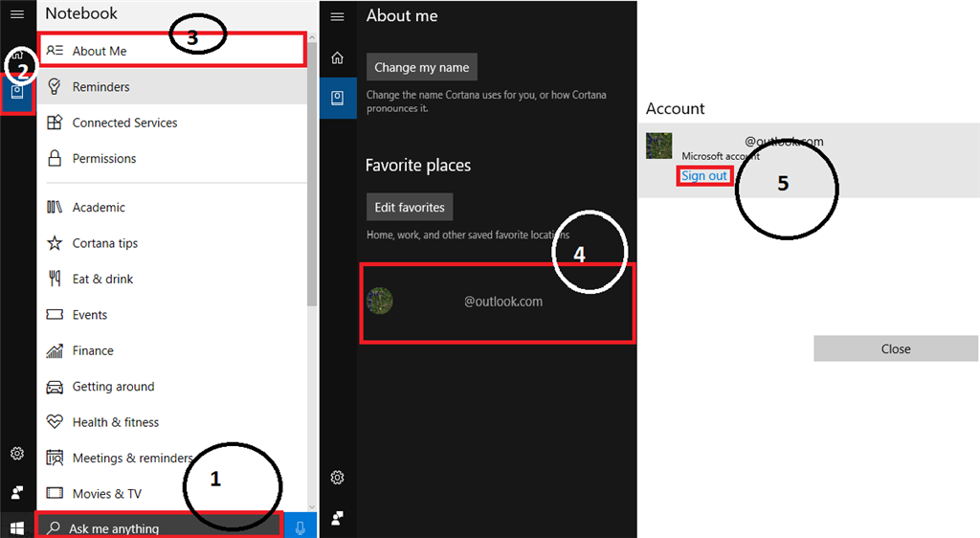Open Eat & drink category

(172, 279)
